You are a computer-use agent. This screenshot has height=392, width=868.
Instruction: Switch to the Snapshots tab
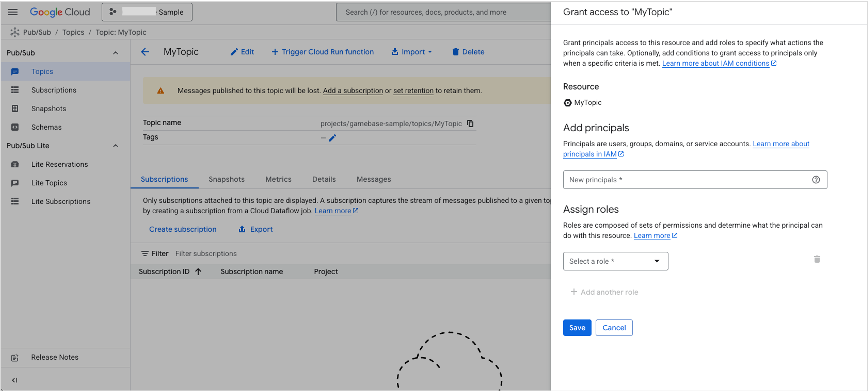click(x=226, y=179)
